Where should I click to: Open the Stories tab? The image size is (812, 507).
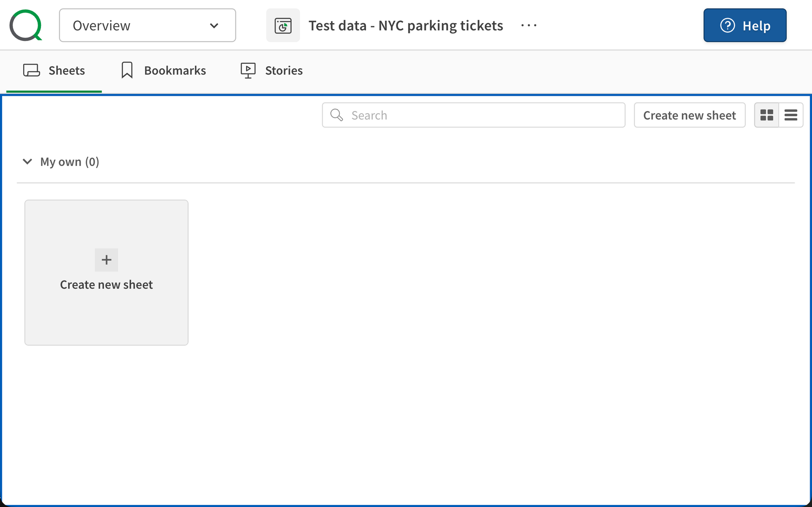click(x=272, y=71)
